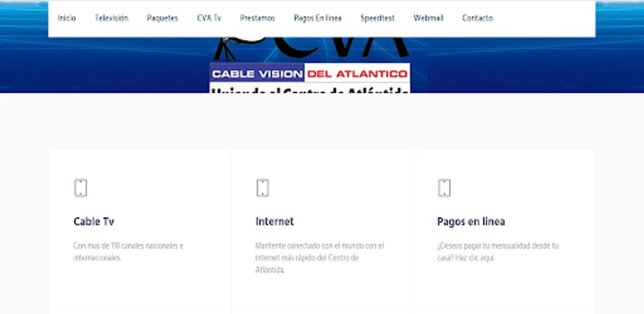The image size is (644, 314).
Task: Open the Inicio menu item
Action: pyautogui.click(x=67, y=18)
